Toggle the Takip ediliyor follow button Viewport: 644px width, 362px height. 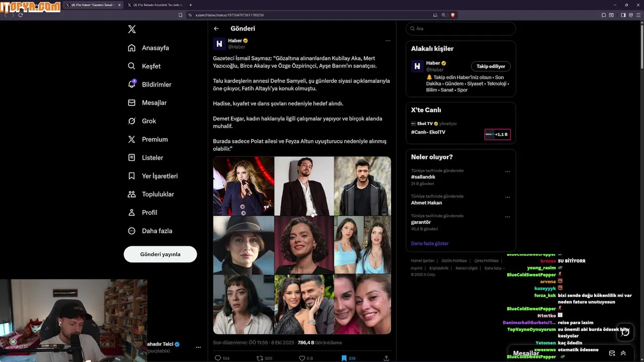coord(491,66)
